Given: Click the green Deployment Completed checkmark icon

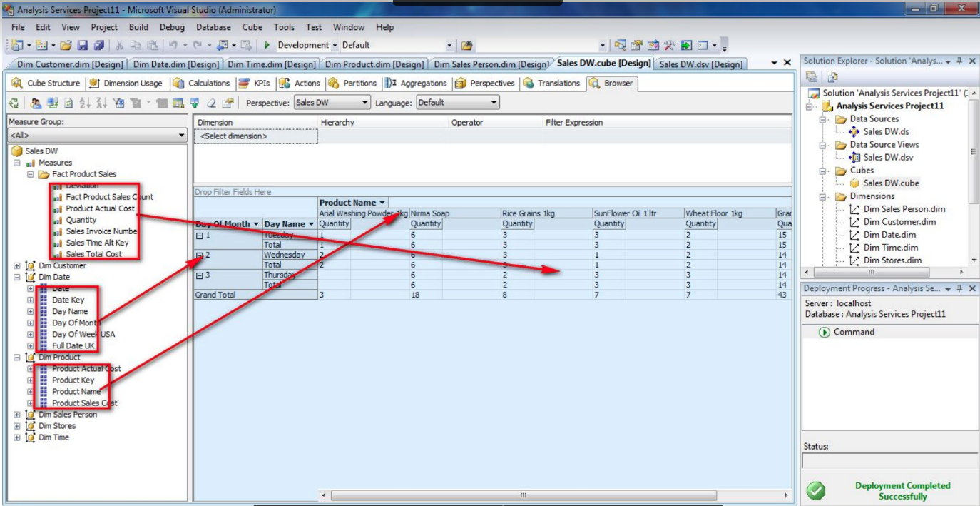Looking at the screenshot, I should (816, 490).
